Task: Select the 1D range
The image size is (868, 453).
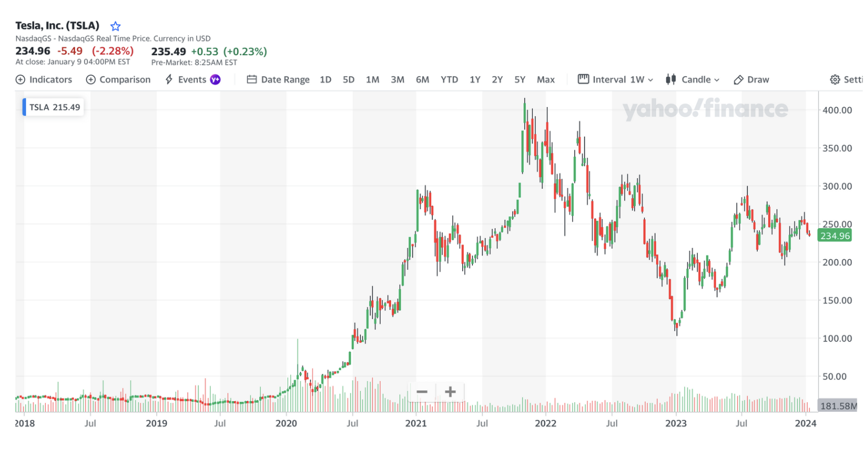Action: (x=326, y=79)
